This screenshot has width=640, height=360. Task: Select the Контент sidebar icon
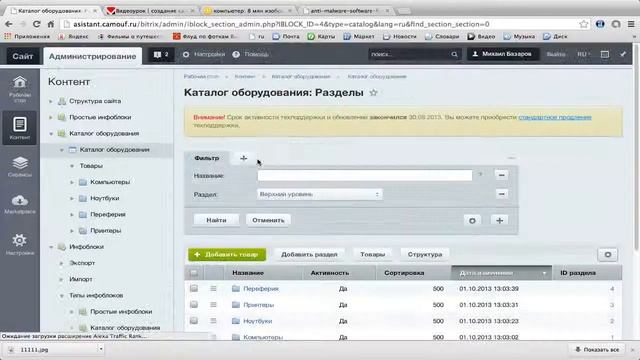pos(20,128)
